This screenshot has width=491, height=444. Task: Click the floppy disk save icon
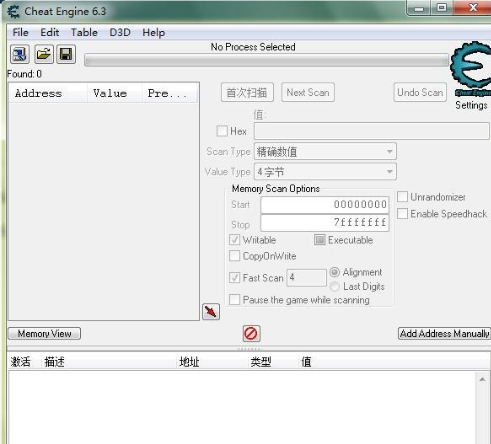click(x=66, y=54)
